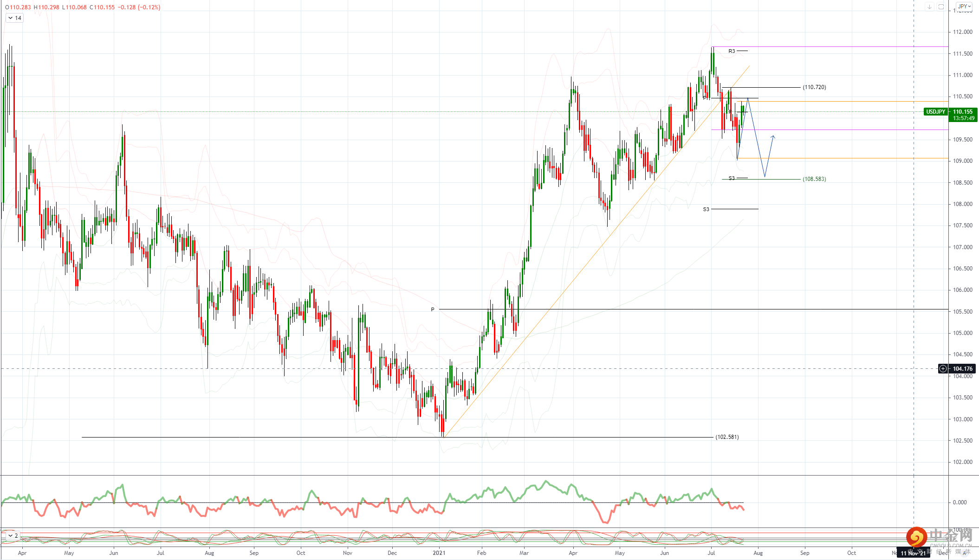Select the 110.720 horizontal line label

[814, 87]
